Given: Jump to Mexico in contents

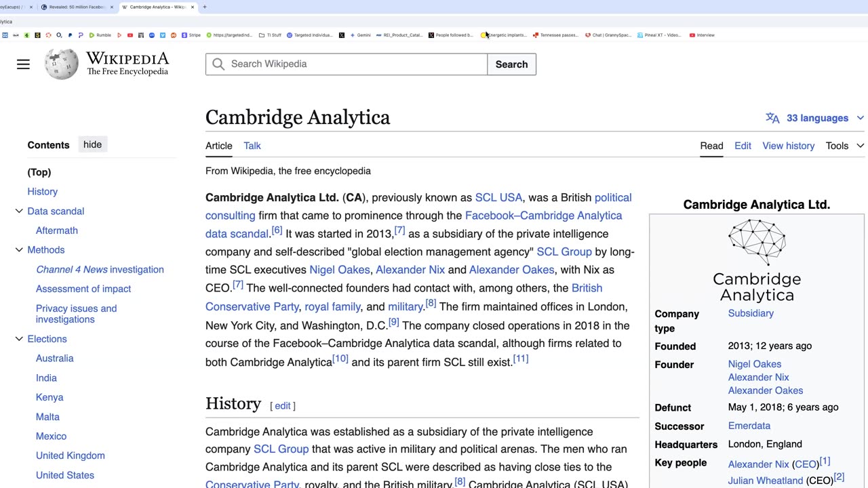Looking at the screenshot, I should (51, 436).
